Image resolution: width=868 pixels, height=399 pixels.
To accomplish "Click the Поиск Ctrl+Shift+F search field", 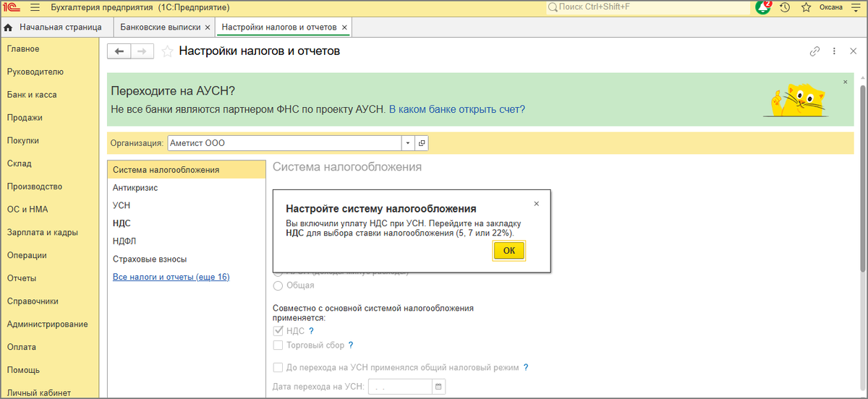I will point(648,7).
